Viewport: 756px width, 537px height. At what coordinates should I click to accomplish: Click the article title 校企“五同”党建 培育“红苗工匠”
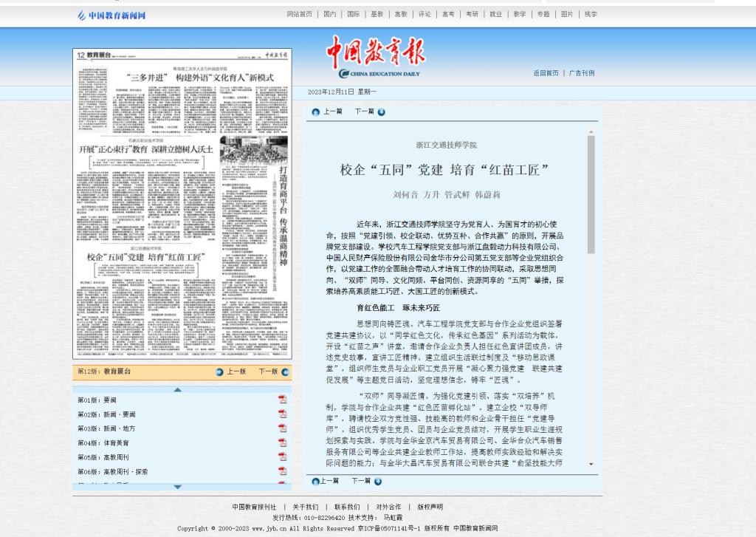(444, 170)
